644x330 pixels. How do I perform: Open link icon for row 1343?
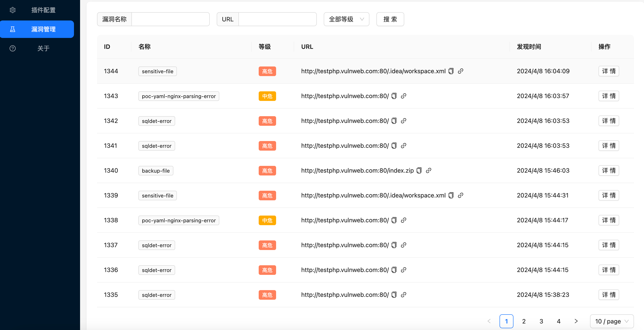404,96
